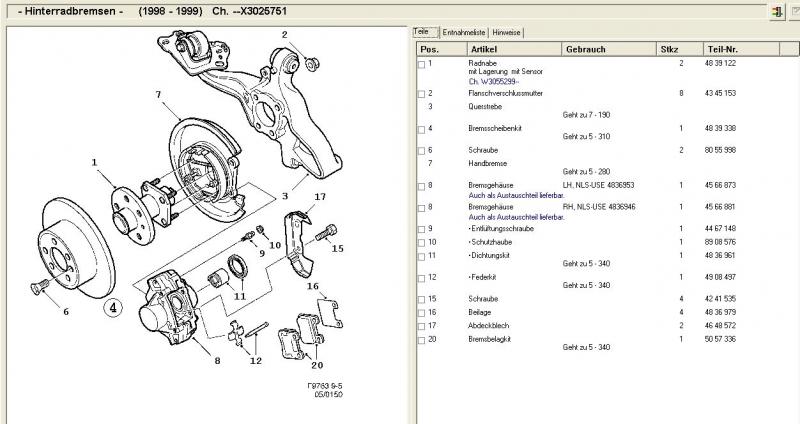Viewport: 800px width, 424px height.
Task: Enable the checkbox for Abdeckblech row
Action: (x=421, y=327)
